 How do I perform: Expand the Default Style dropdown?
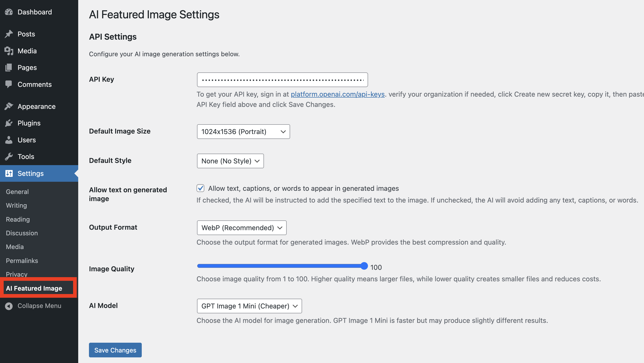pos(230,161)
